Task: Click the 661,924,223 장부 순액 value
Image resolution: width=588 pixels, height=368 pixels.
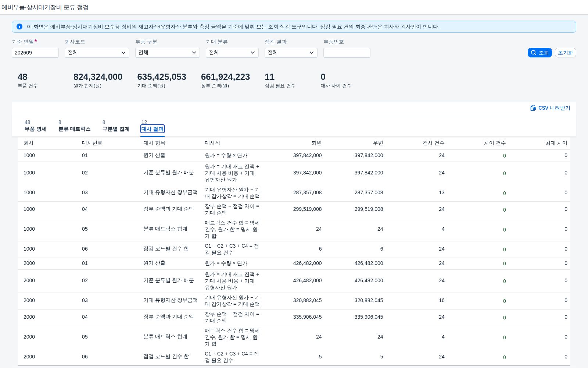Action: tap(225, 77)
